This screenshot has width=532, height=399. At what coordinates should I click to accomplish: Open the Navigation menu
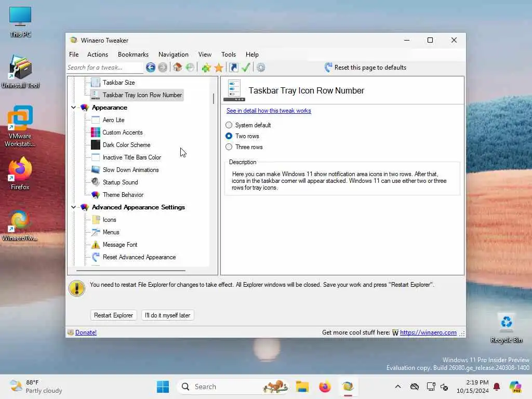174,54
